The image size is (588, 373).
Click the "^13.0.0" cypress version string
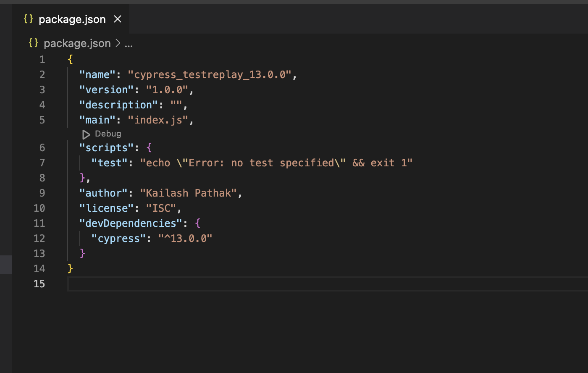pyautogui.click(x=185, y=239)
